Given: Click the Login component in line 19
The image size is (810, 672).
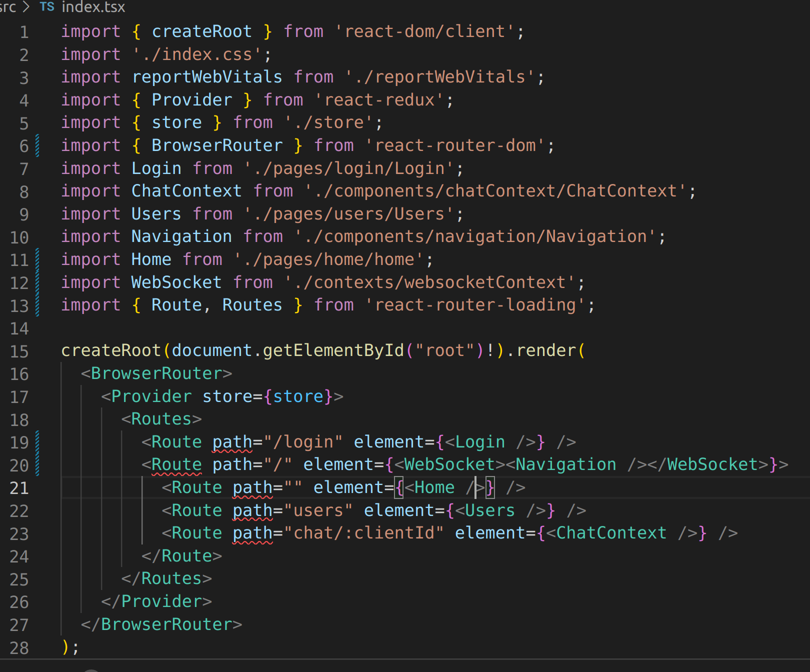Looking at the screenshot, I should point(480,442).
